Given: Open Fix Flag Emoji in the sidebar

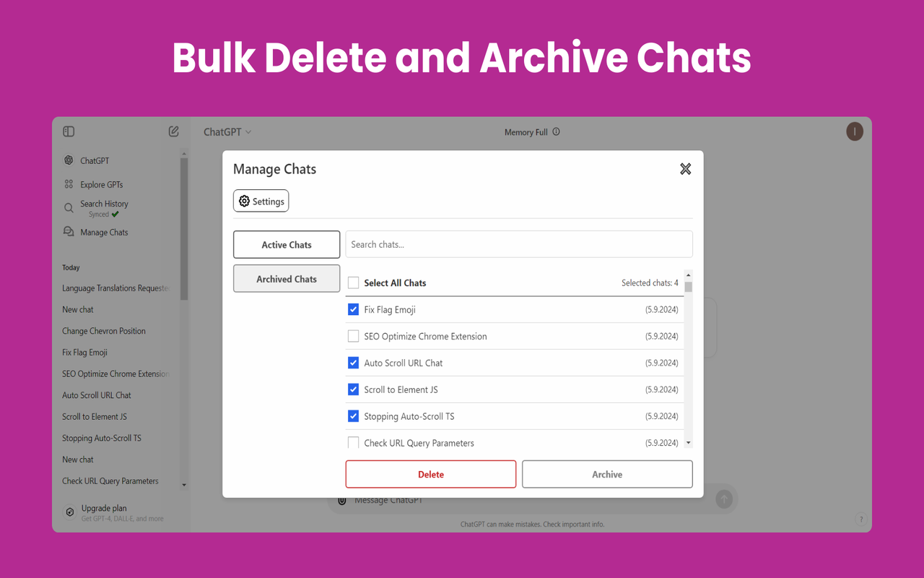Looking at the screenshot, I should (x=85, y=353).
